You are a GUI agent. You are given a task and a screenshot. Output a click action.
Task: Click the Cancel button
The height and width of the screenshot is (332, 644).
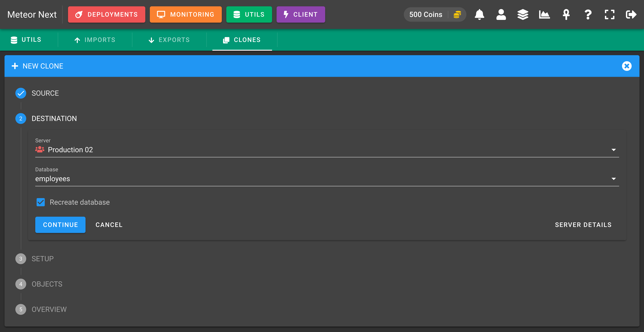pyautogui.click(x=109, y=225)
